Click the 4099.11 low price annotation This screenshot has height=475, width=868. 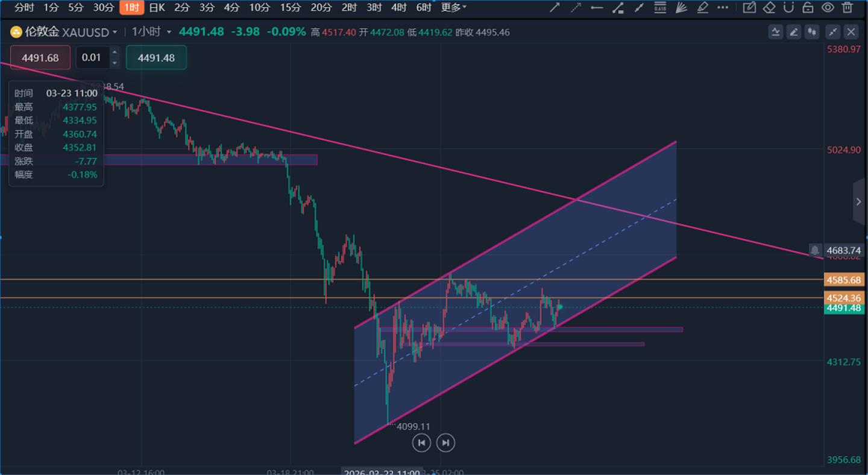point(413,426)
